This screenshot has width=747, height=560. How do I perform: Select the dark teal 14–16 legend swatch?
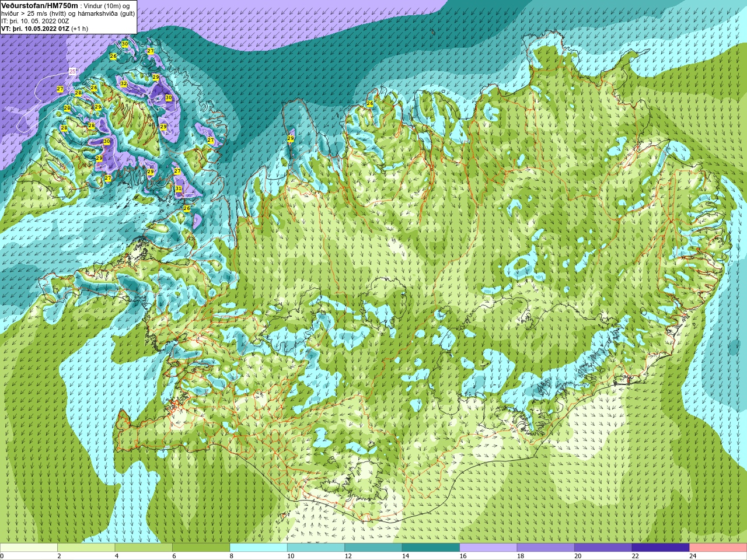pyautogui.click(x=431, y=548)
